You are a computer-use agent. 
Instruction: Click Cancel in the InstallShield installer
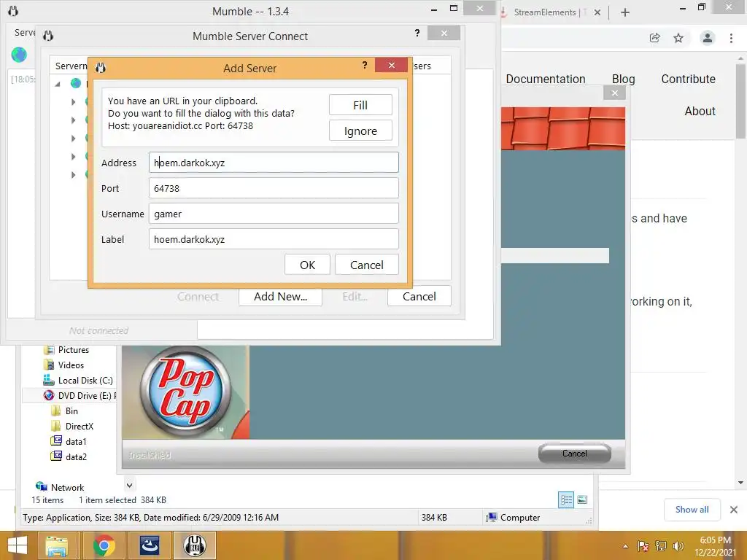pos(575,454)
